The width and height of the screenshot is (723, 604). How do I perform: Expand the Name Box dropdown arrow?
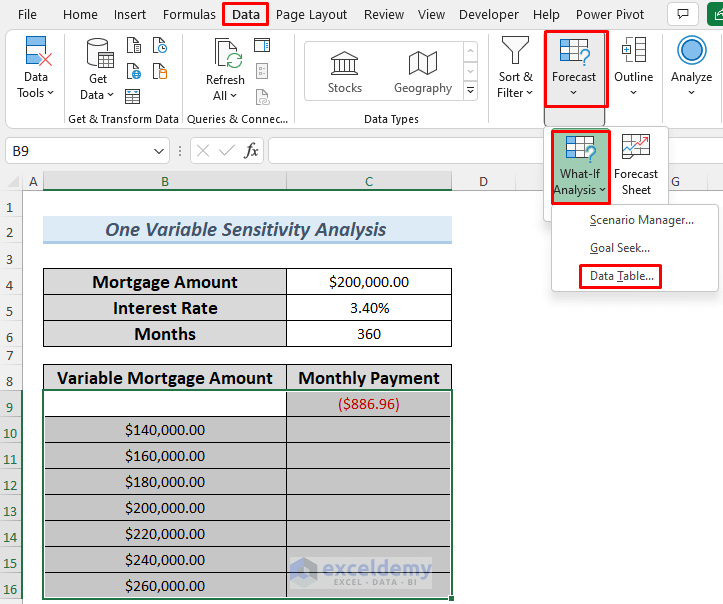pyautogui.click(x=159, y=151)
